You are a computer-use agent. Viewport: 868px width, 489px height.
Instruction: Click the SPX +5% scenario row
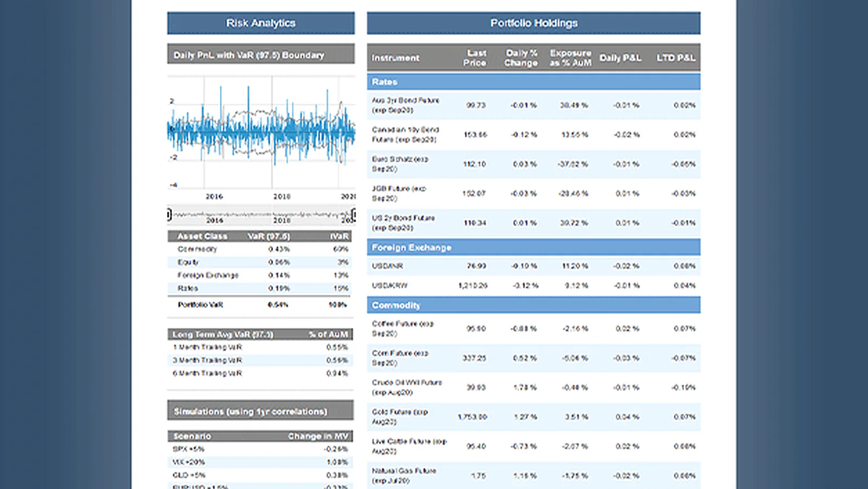coord(260,449)
